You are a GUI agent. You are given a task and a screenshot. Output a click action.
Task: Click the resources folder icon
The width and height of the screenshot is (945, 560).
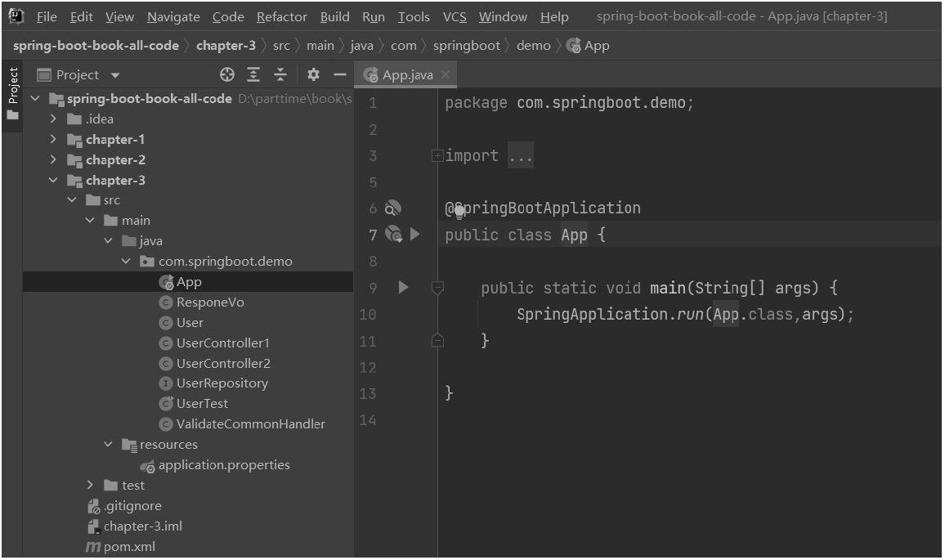129,445
